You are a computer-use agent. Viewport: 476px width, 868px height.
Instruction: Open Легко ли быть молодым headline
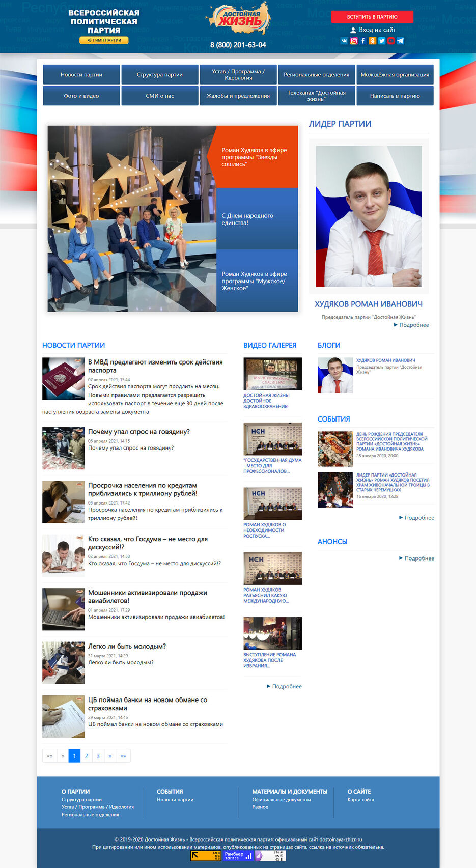[127, 646]
